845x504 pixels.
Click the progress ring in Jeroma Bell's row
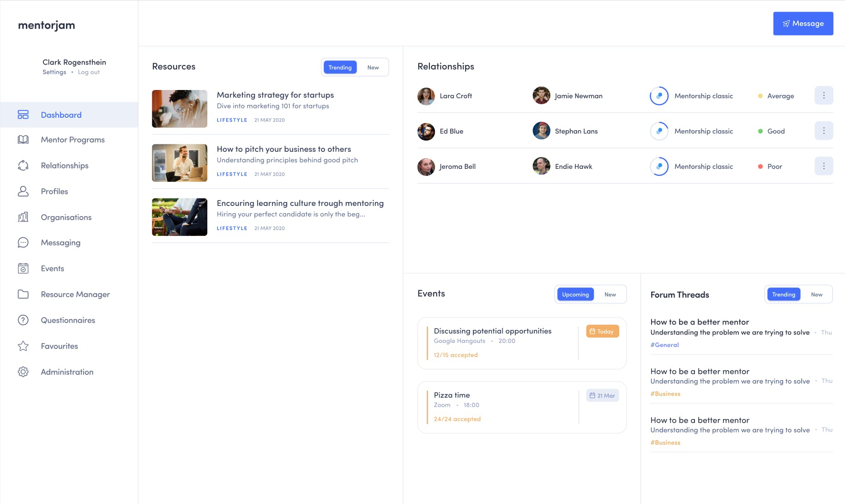659,167
